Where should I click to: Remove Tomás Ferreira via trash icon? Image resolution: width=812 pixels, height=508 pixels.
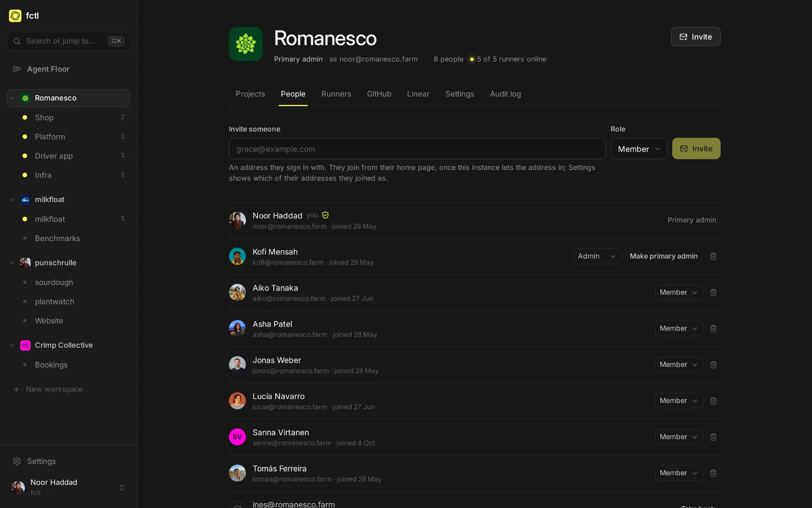tap(713, 473)
